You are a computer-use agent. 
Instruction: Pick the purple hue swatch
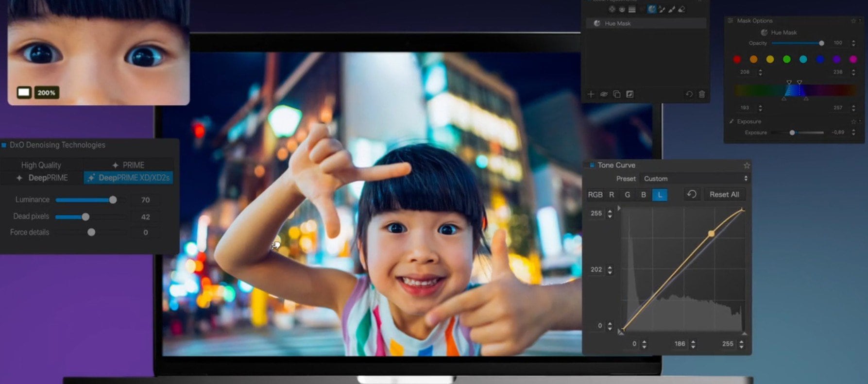coord(836,59)
